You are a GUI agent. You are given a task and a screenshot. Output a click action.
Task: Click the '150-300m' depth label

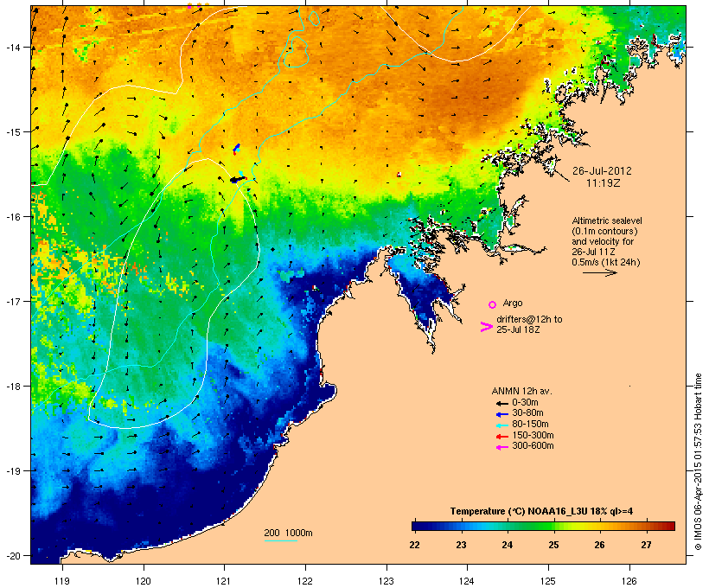tap(533, 436)
